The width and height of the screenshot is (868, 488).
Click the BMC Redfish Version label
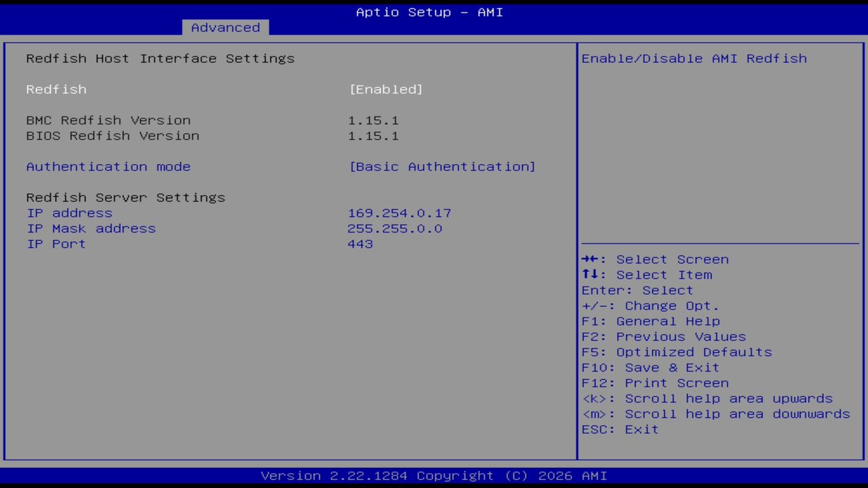pos(108,121)
